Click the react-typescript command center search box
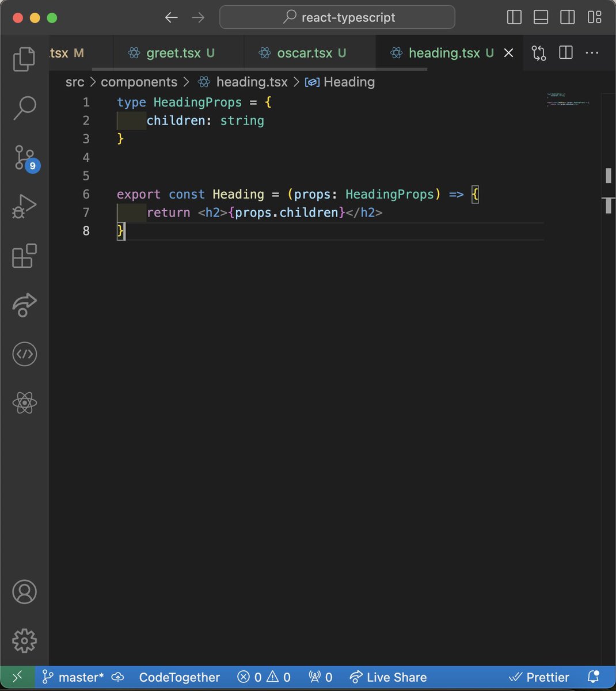The image size is (616, 691). pyautogui.click(x=337, y=17)
